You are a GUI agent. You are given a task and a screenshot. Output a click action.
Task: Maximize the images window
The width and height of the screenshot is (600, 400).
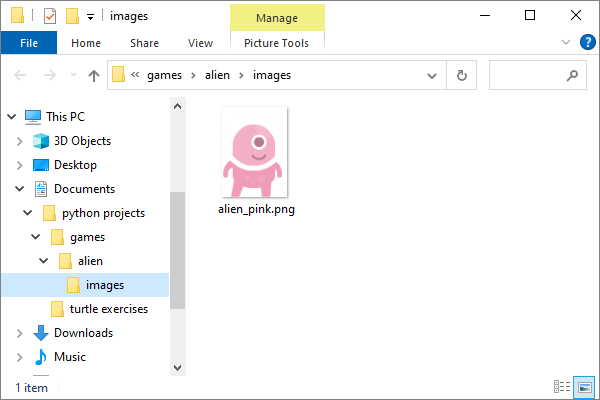point(530,16)
